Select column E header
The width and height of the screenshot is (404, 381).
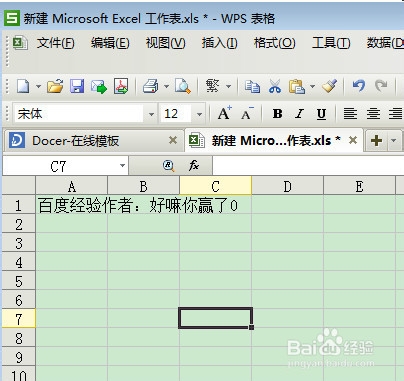359,186
